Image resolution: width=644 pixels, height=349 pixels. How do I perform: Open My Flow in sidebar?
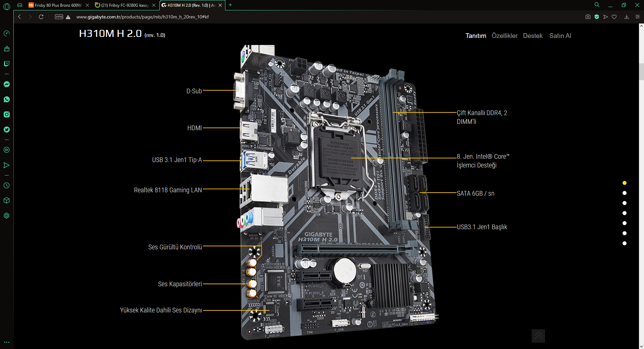click(7, 165)
